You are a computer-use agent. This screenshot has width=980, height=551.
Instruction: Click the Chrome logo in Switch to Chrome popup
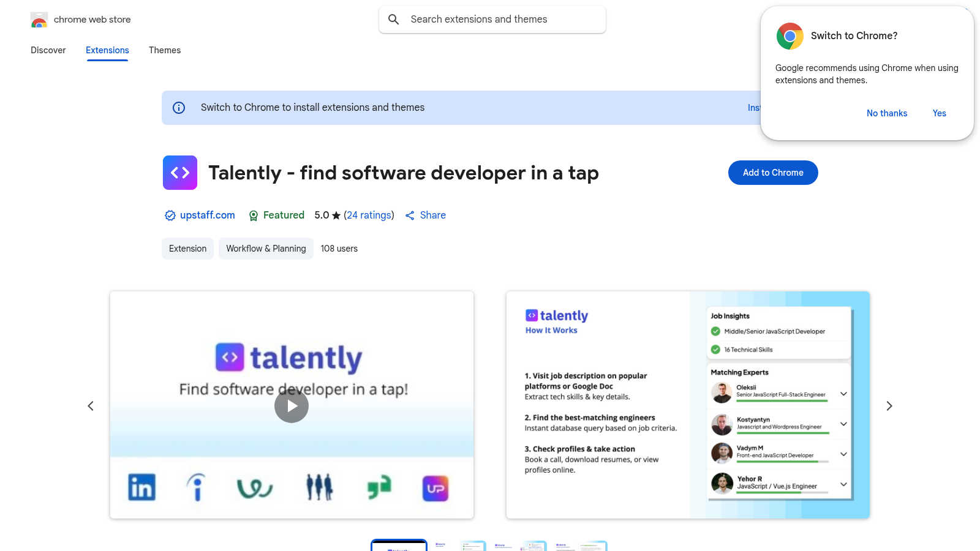click(790, 36)
